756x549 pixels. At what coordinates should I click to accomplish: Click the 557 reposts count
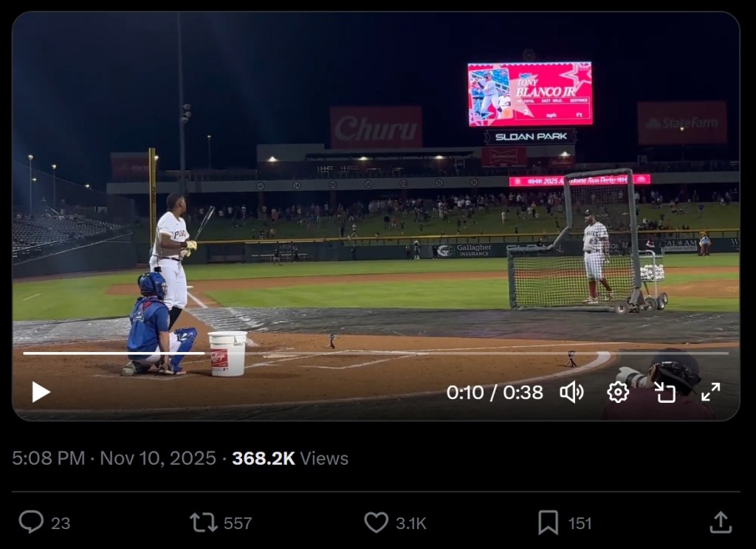[238, 523]
